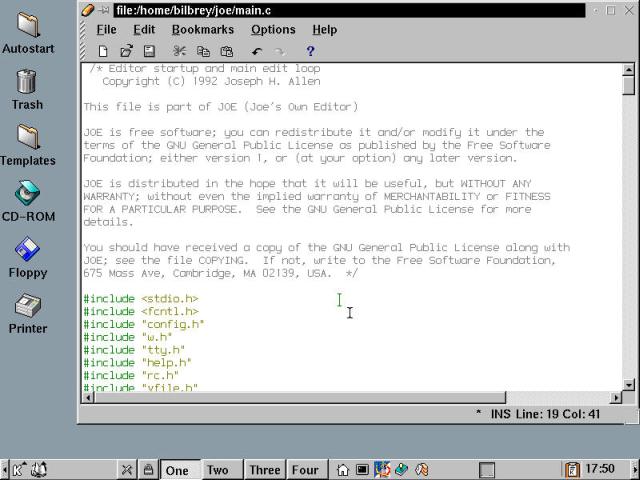Open the Bookmarks menu
Viewport: 640px width, 480px height.
(x=203, y=30)
